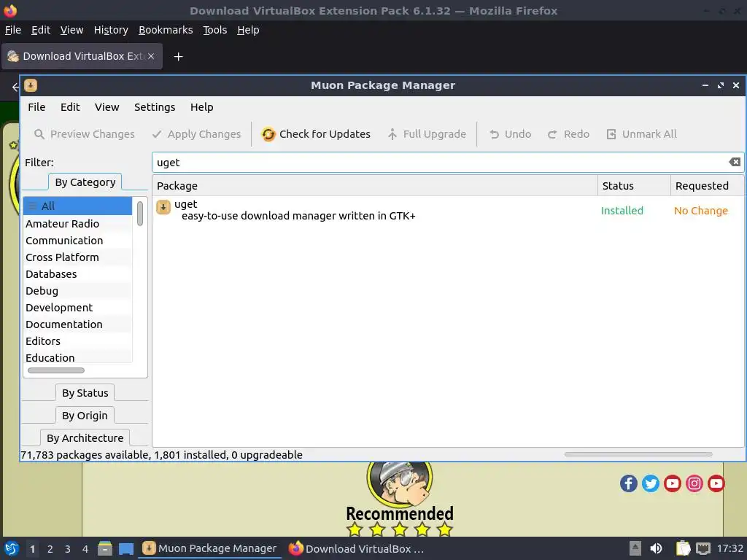This screenshot has height=560, width=747.
Task: Select the Cross Platform category
Action: (77, 257)
